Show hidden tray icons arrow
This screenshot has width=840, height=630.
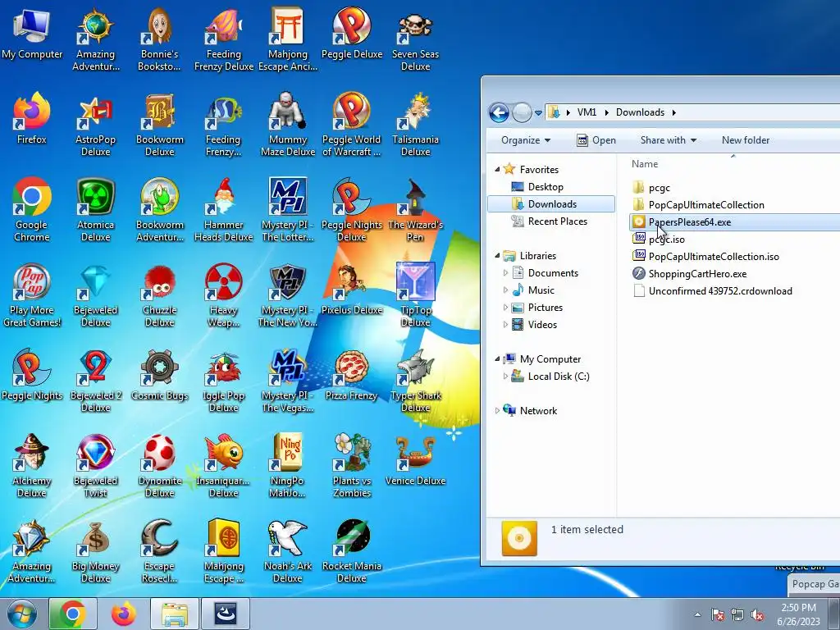click(697, 614)
